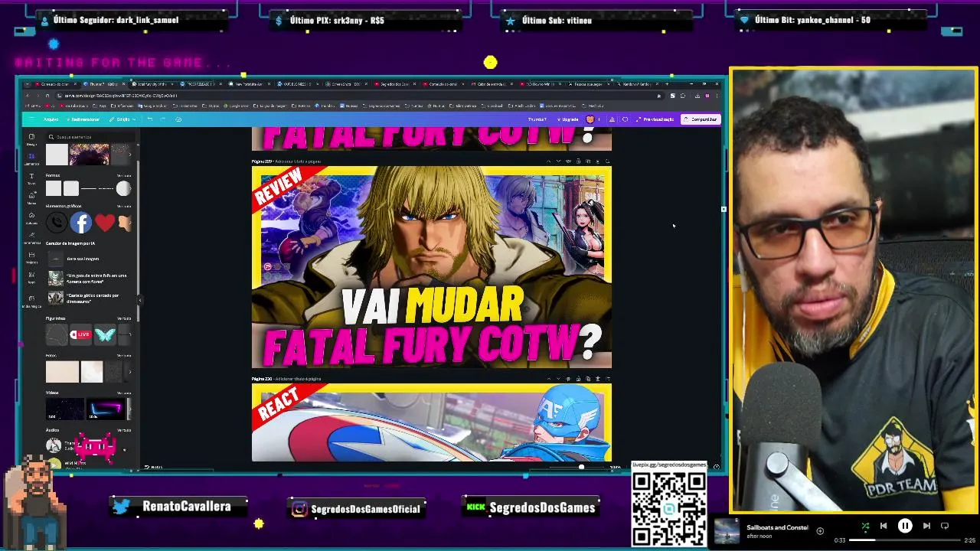980x551 pixels.
Task: Open the Notas button at bottom bar
Action: [153, 467]
